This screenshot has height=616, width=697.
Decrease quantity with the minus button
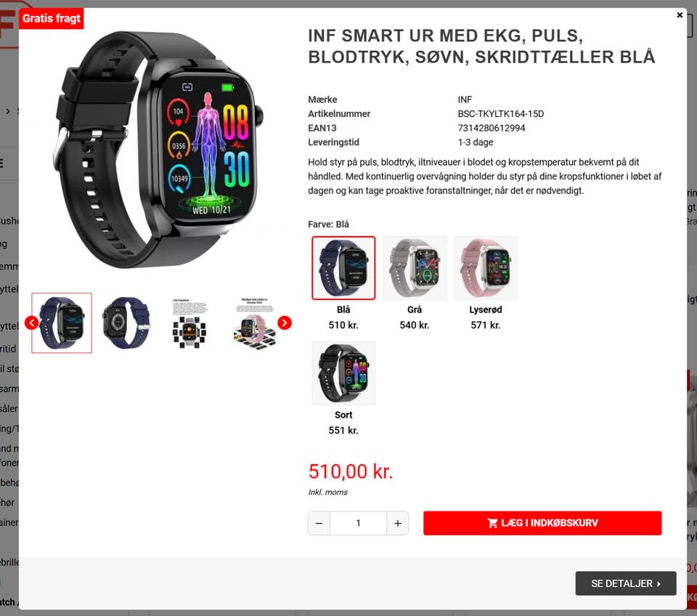pos(319,523)
